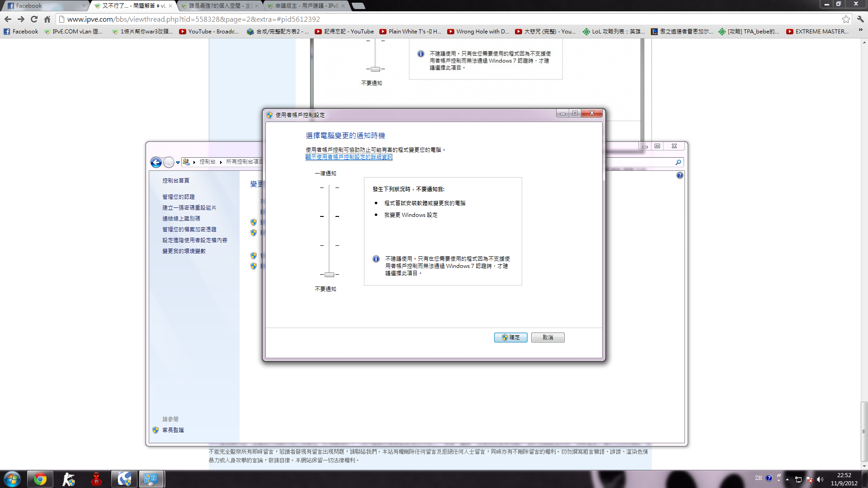Image resolution: width=868 pixels, height=488 pixels.
Task: Show hidden system tray icons
Action: click(x=787, y=479)
